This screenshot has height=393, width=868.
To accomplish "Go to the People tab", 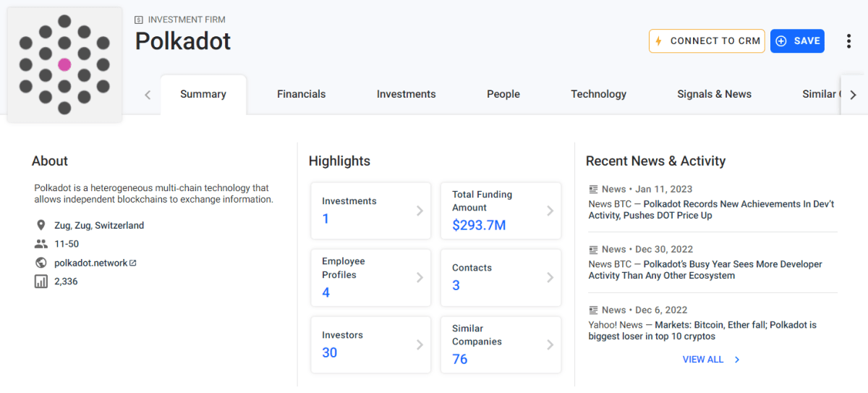I will 503,94.
